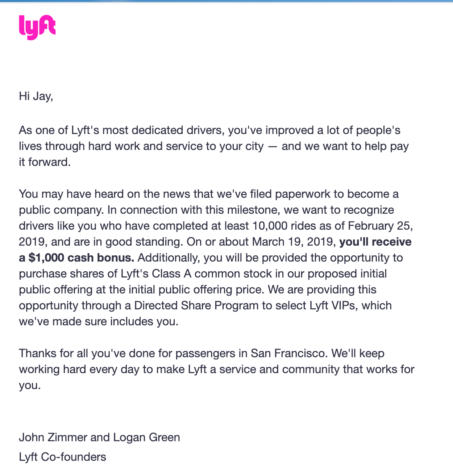
Task: Click the "it forward." text
Action: point(45,162)
